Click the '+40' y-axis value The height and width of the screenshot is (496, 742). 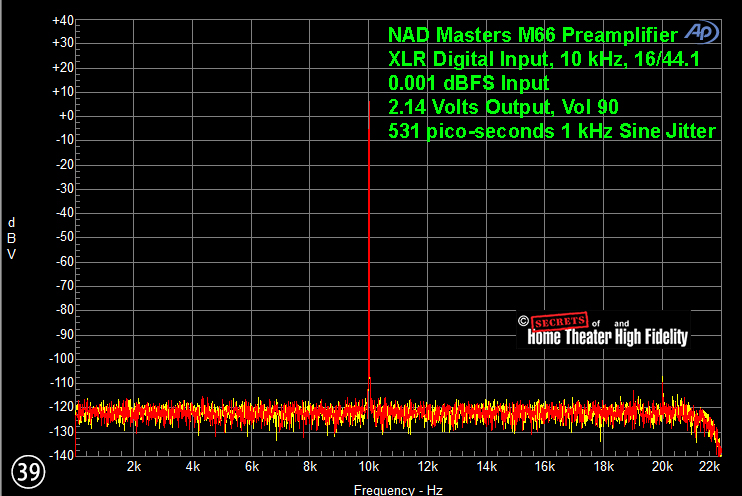tap(63, 21)
